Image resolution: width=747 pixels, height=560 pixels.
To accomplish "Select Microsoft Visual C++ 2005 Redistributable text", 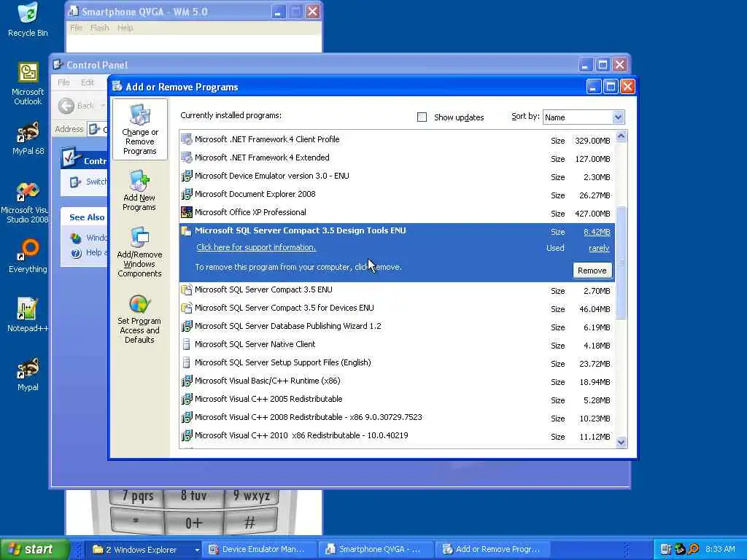I will [x=268, y=399].
